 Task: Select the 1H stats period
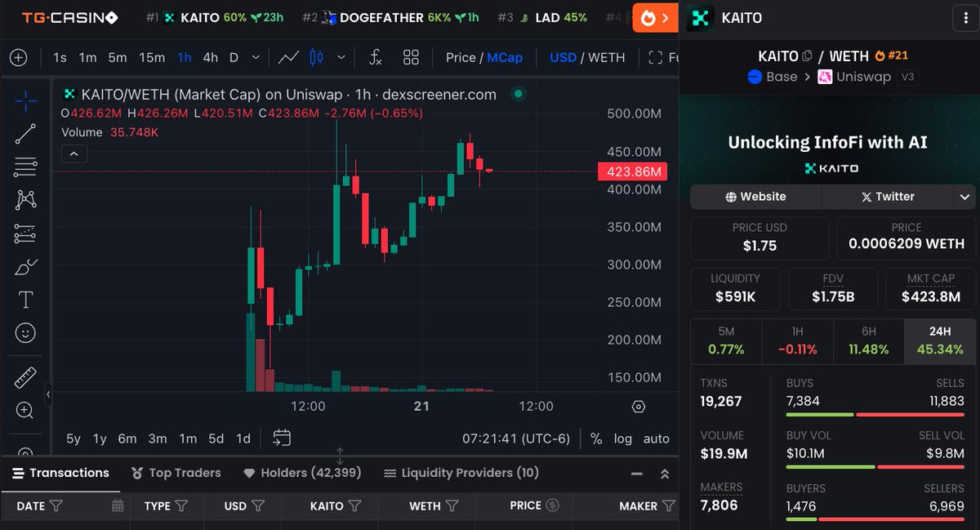point(797,341)
